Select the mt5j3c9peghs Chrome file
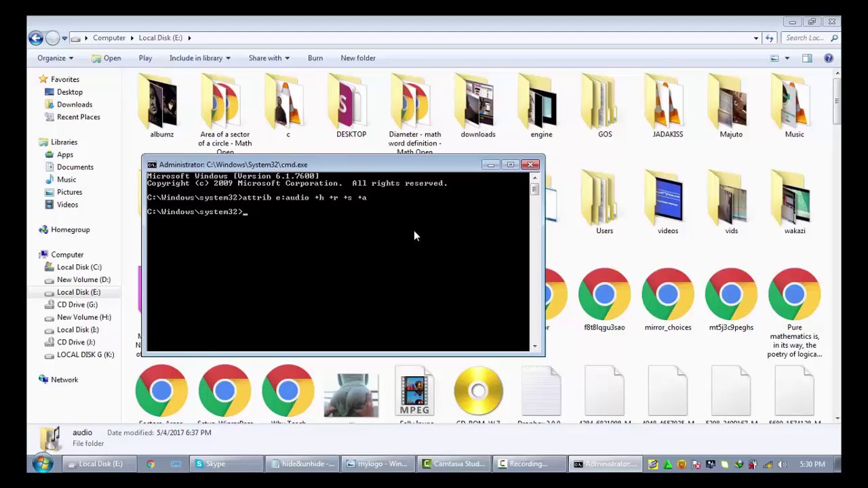This screenshot has height=488, width=868. click(731, 300)
